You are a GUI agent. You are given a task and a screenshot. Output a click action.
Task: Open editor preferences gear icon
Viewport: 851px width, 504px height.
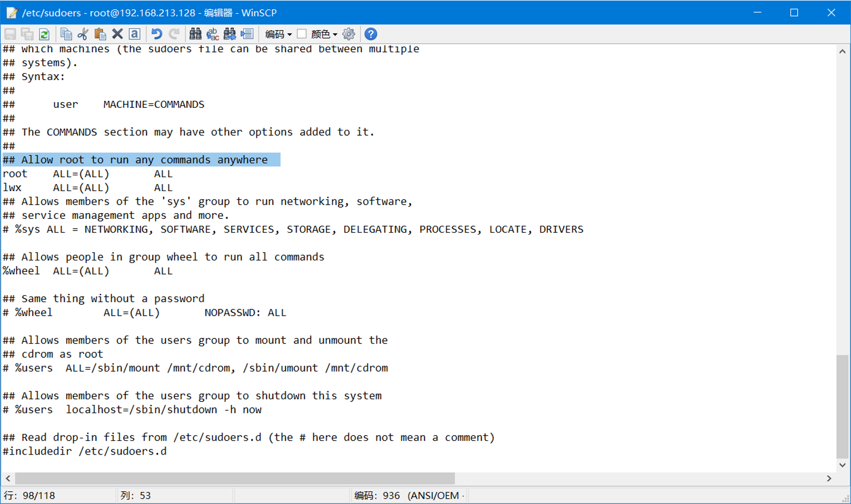[349, 34]
